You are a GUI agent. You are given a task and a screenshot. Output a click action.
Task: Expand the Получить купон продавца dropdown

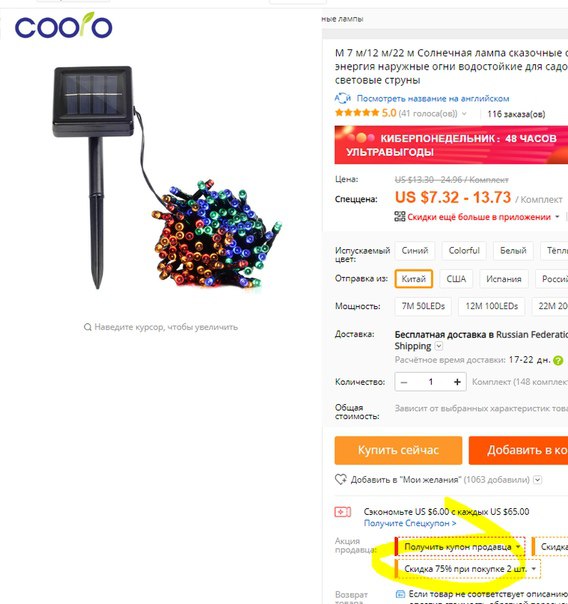coord(461,547)
